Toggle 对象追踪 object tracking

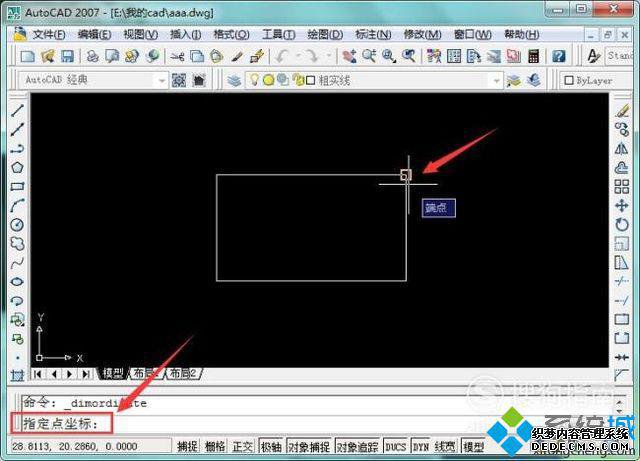coord(358,446)
